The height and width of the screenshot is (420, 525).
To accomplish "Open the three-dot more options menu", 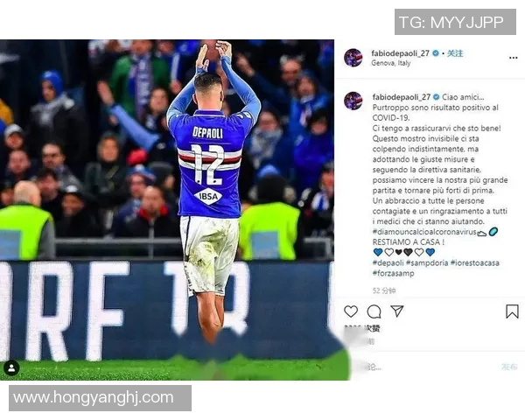I will 513,58.
